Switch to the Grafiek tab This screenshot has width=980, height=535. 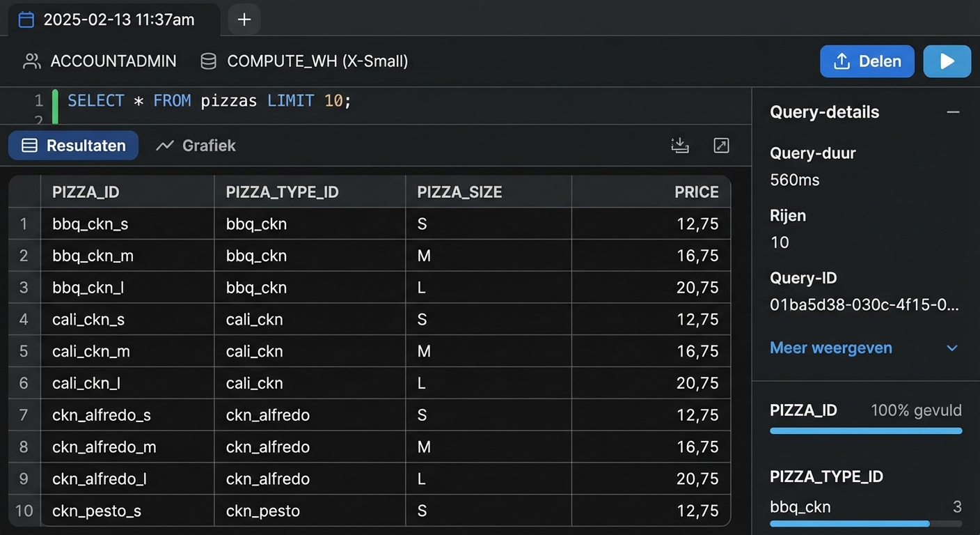click(208, 146)
